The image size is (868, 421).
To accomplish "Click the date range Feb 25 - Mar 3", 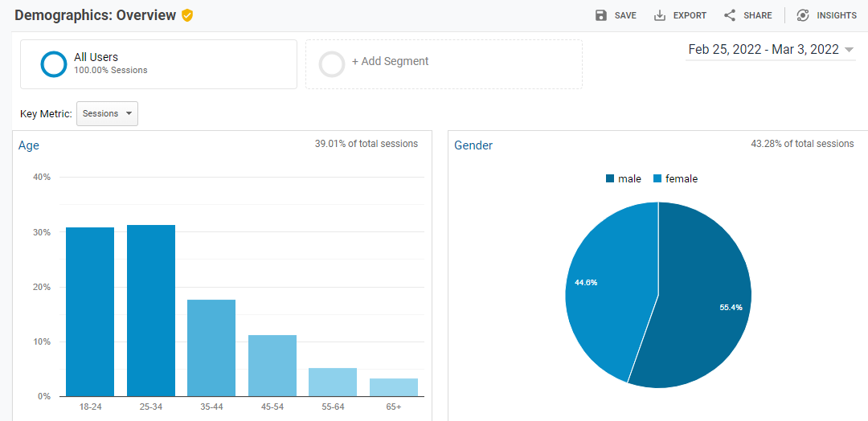I will click(763, 50).
